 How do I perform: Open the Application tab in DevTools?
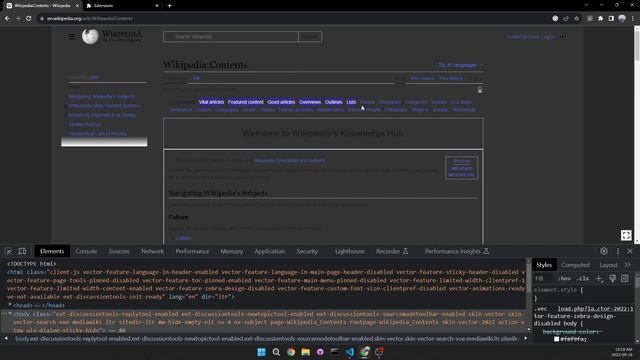tap(270, 251)
